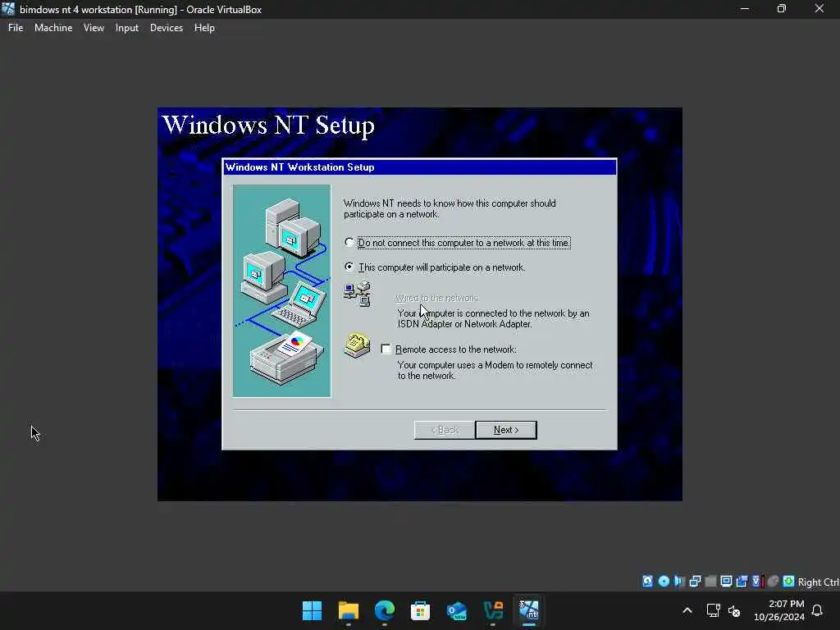Click the network display tray icon
Image resolution: width=840 pixels, height=630 pixels.
(713, 610)
